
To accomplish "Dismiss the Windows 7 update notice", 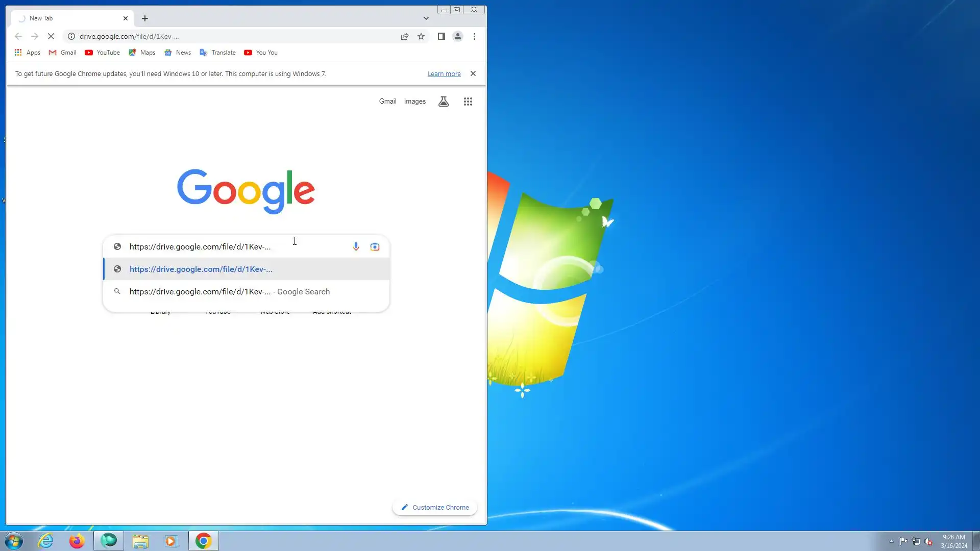I will [473, 73].
